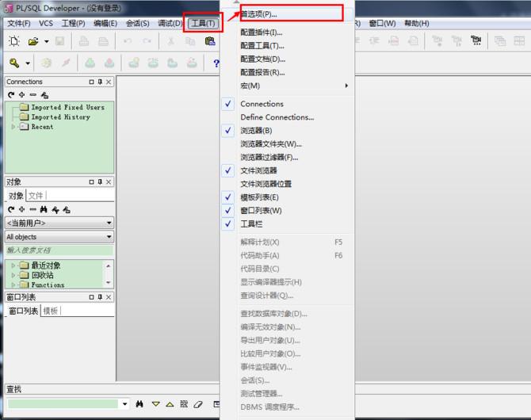
Task: Expand the Recent tree node
Action: [x=13, y=127]
